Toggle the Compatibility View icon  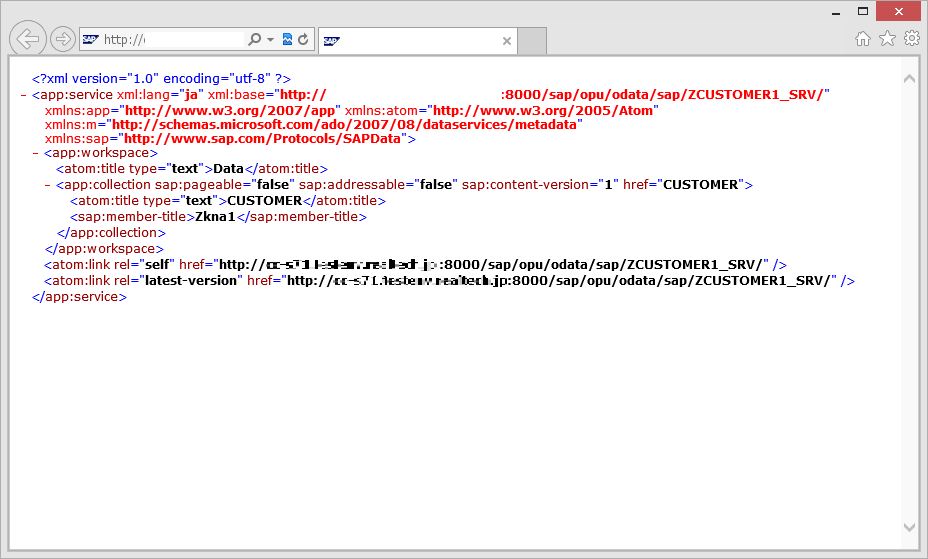(287, 39)
